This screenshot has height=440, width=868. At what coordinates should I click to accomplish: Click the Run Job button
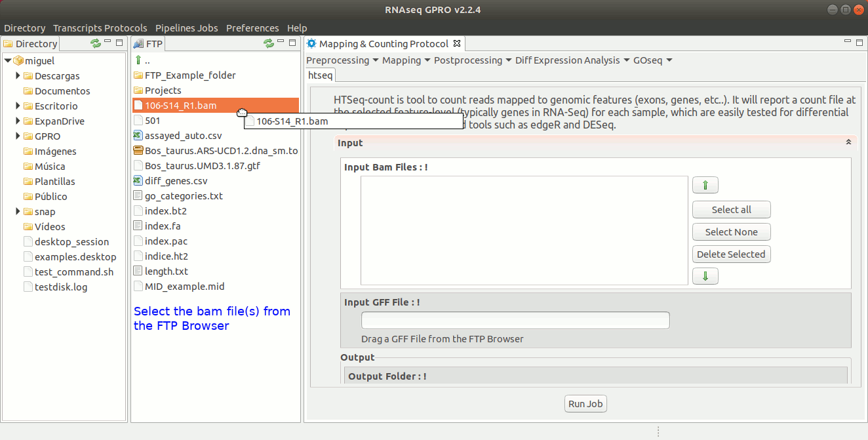click(x=585, y=404)
